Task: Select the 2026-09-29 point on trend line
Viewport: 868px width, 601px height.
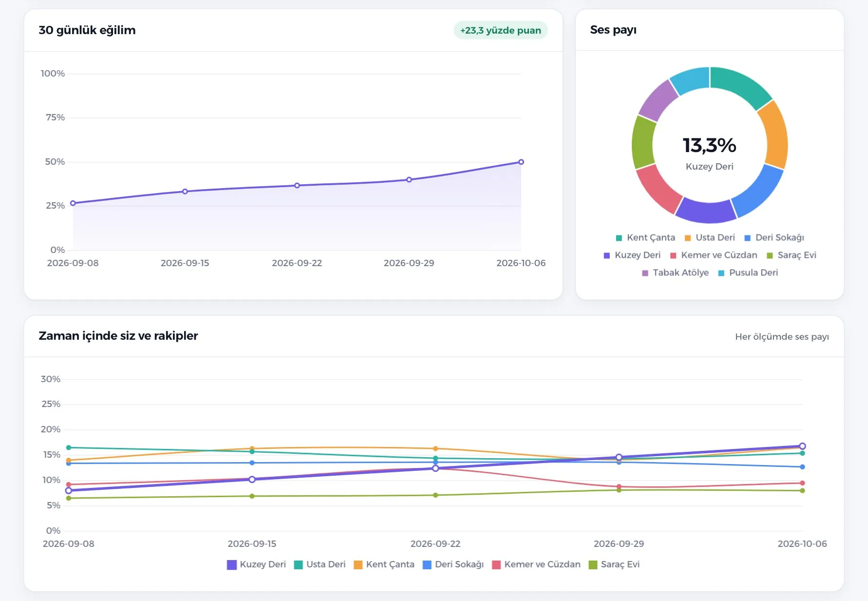Action: click(409, 180)
